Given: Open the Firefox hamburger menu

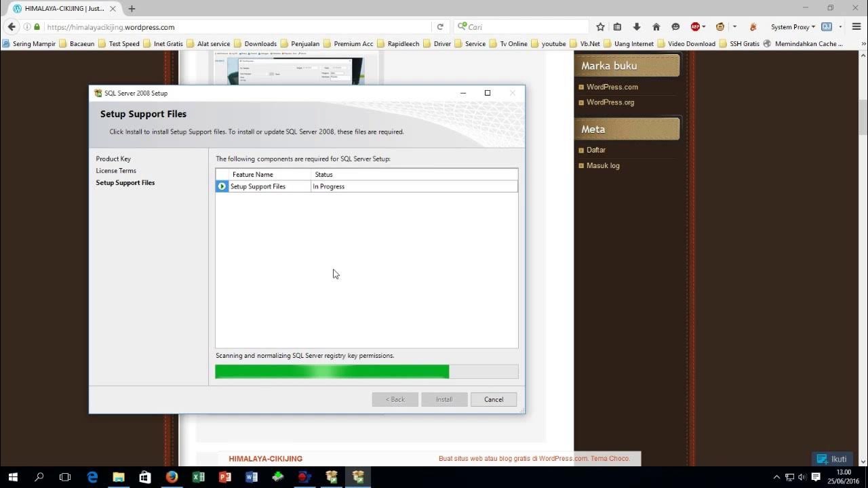Looking at the screenshot, I should [856, 27].
